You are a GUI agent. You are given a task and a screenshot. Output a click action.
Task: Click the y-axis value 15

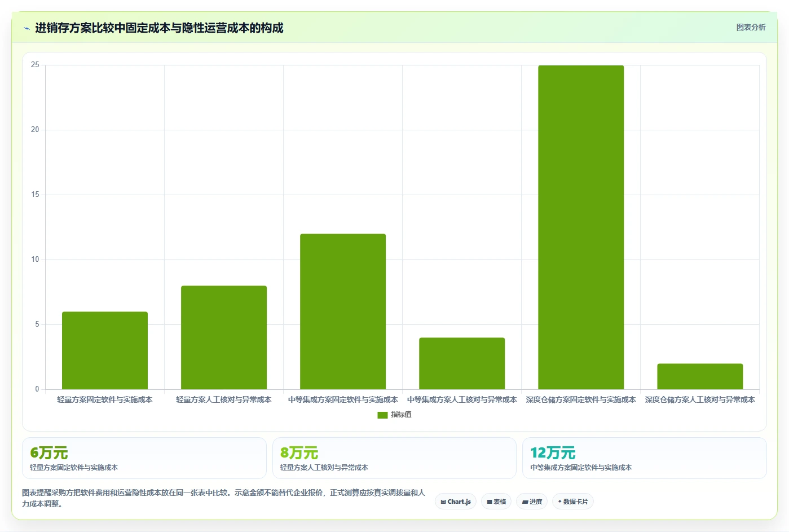(x=35, y=195)
